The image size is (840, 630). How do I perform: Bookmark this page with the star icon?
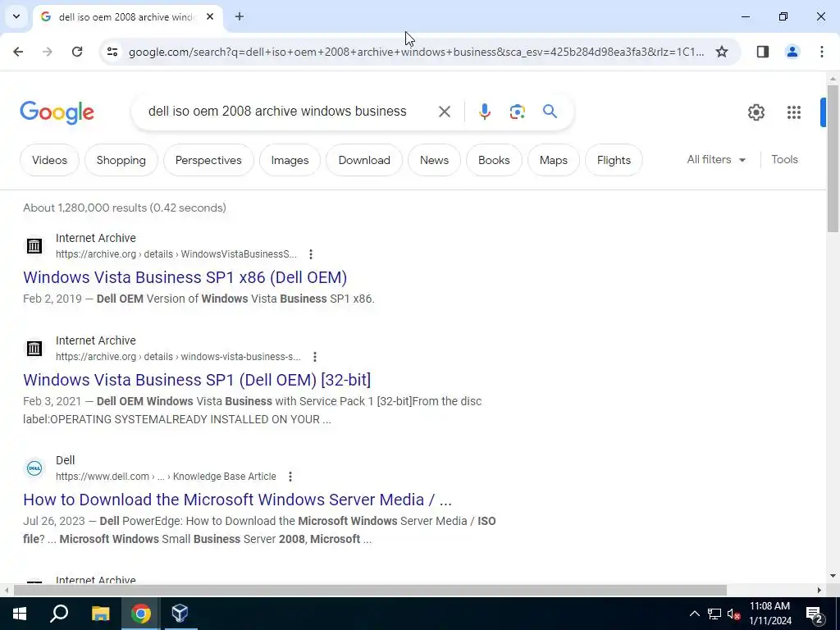[722, 52]
